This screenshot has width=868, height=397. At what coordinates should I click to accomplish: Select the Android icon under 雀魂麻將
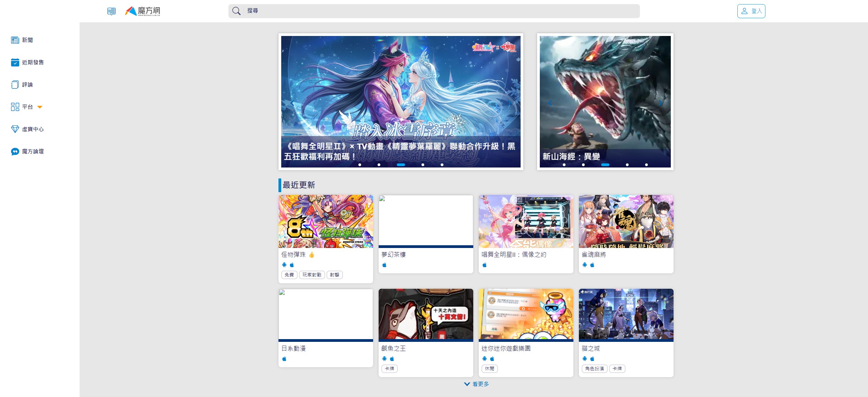point(585,264)
